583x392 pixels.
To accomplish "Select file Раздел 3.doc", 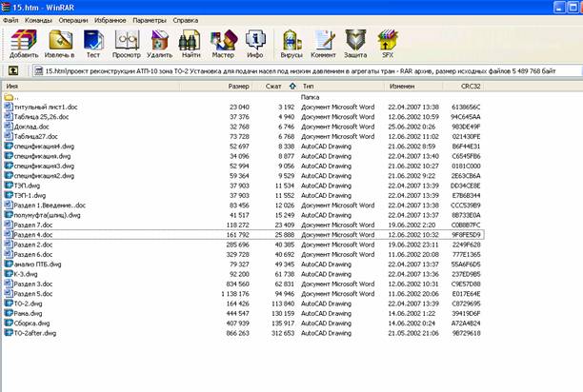I will [33, 284].
